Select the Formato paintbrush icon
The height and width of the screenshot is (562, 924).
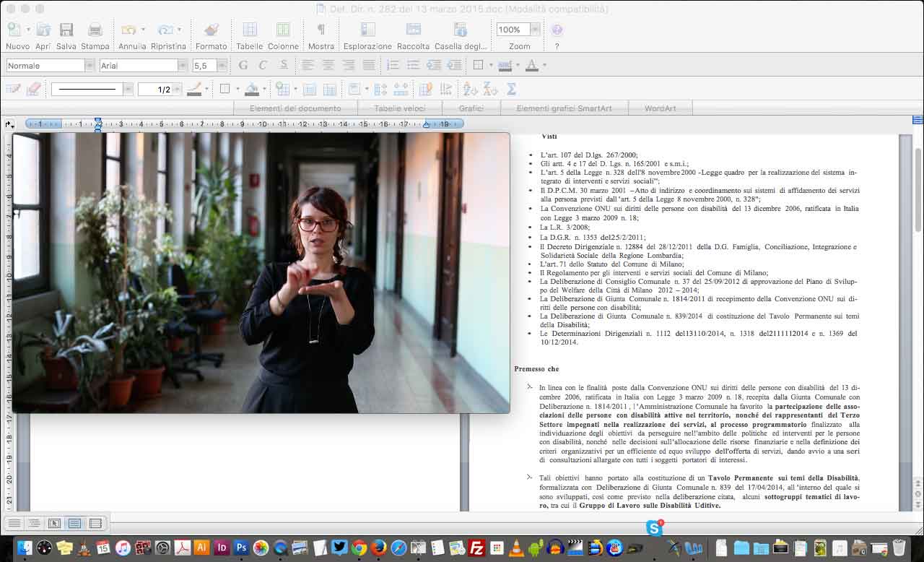[211, 30]
